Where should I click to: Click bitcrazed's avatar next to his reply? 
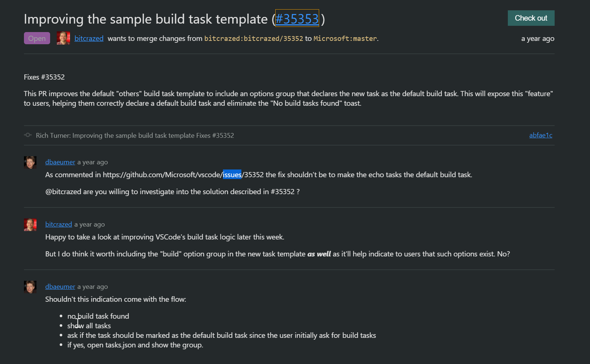[30, 224]
